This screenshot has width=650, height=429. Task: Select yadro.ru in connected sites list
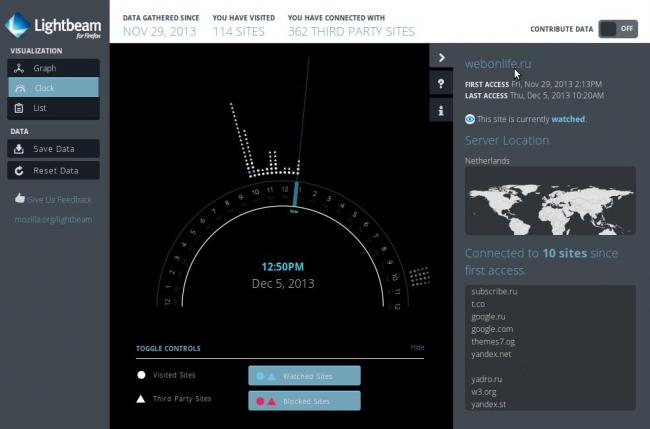coord(487,379)
